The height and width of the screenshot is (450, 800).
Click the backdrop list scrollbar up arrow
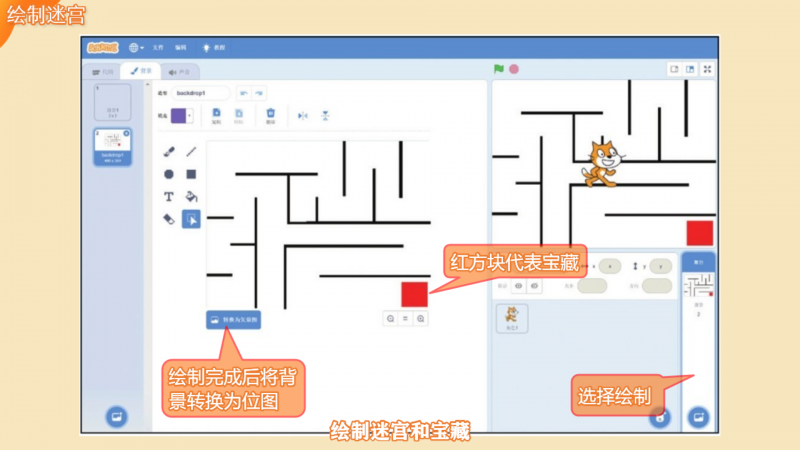[x=147, y=84]
